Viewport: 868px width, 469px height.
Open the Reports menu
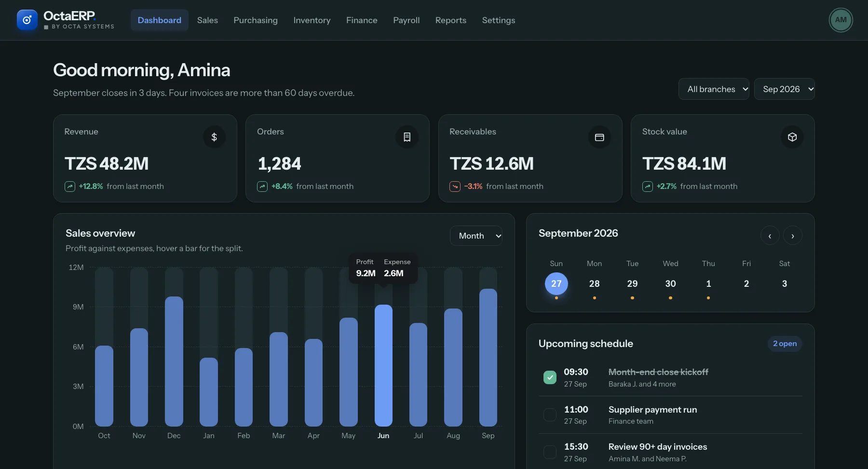[451, 20]
